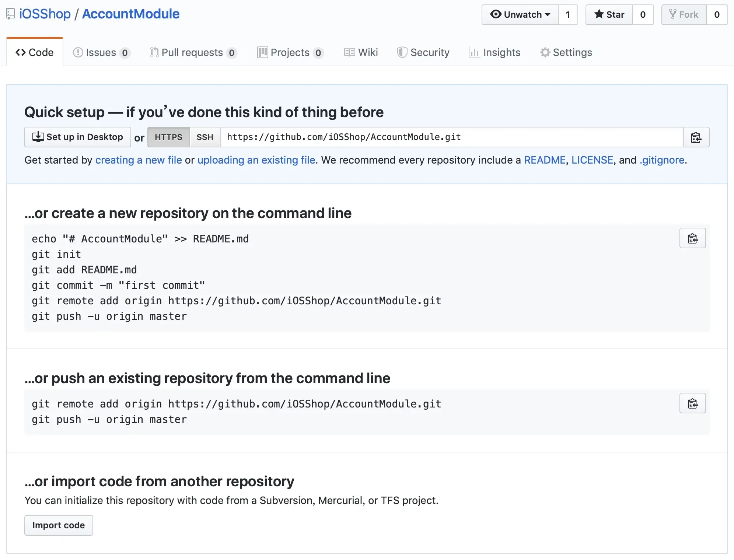Follow the creating a new file link

pyautogui.click(x=139, y=160)
